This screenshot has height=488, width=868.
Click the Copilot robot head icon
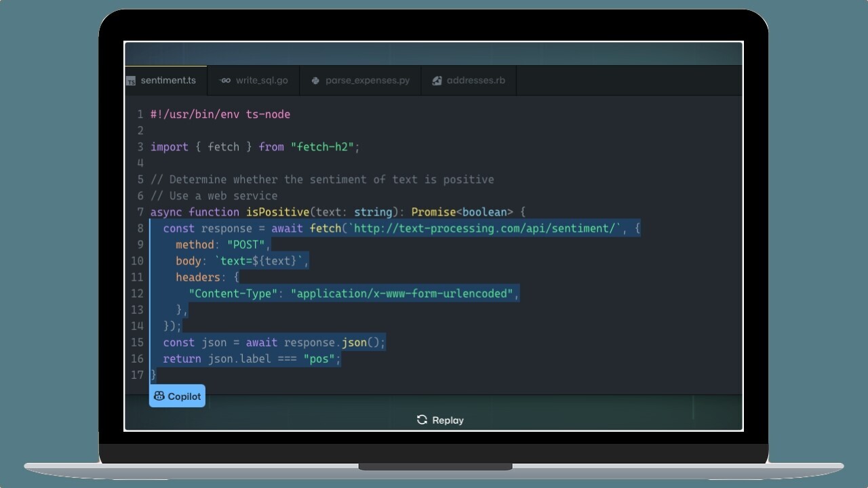pyautogui.click(x=158, y=396)
